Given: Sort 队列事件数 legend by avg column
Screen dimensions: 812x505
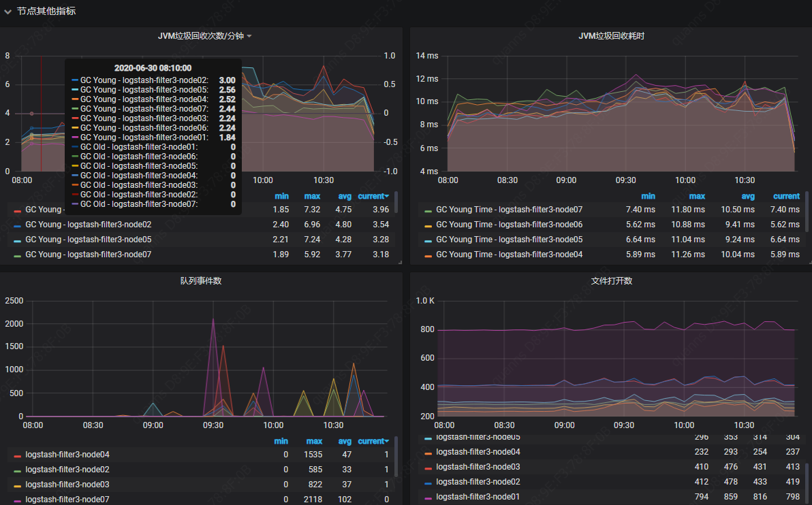Looking at the screenshot, I should coord(345,441).
